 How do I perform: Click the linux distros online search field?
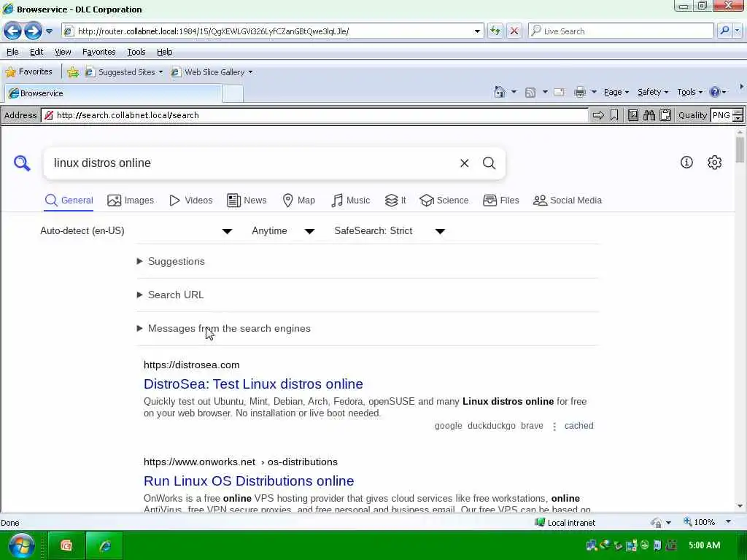(252, 163)
